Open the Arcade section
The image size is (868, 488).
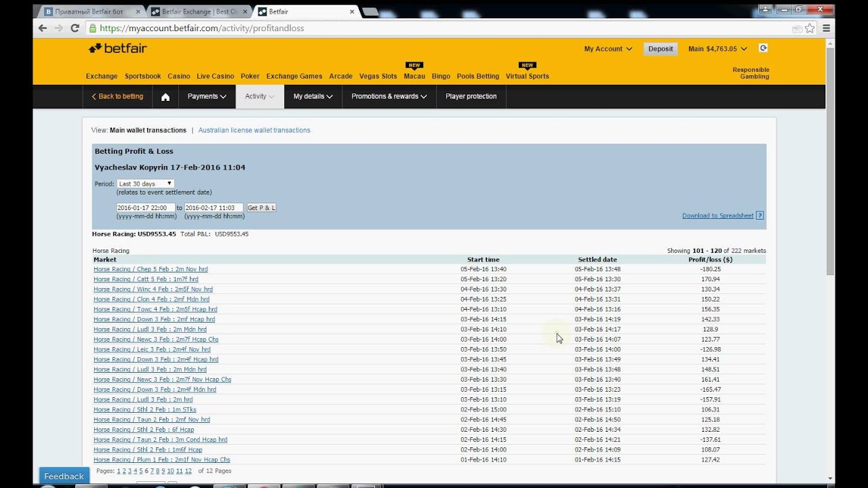tap(340, 77)
